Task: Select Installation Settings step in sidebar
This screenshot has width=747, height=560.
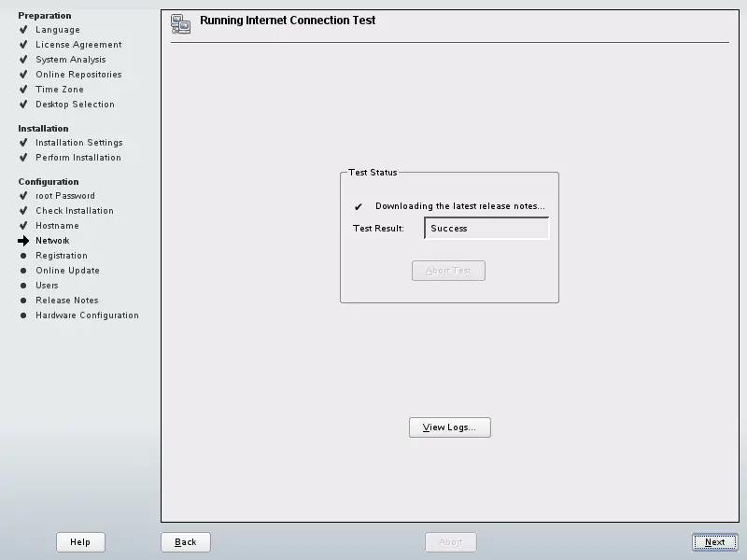Action: pyautogui.click(x=79, y=143)
